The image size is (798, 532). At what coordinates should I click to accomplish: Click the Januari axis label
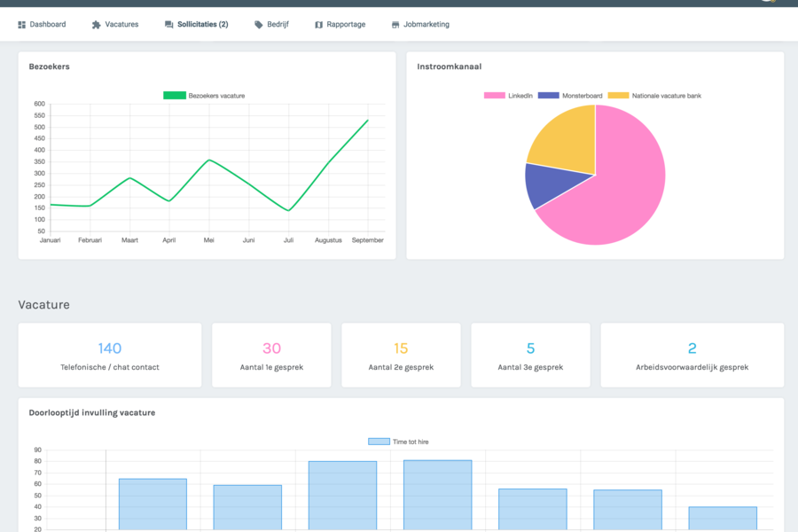50,240
